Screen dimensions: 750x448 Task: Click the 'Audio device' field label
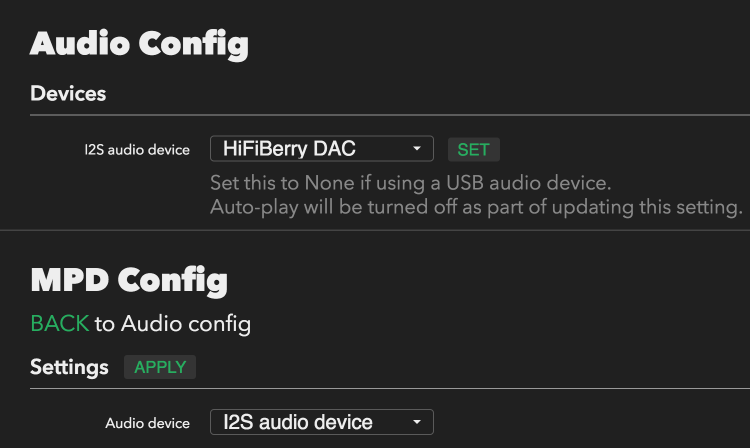coord(147,423)
